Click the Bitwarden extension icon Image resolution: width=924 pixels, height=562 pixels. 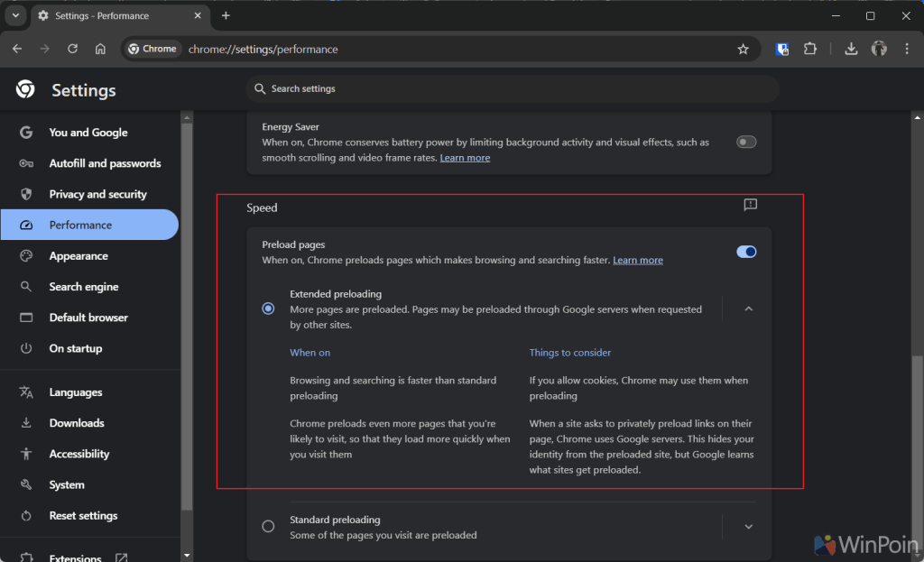pyautogui.click(x=782, y=49)
